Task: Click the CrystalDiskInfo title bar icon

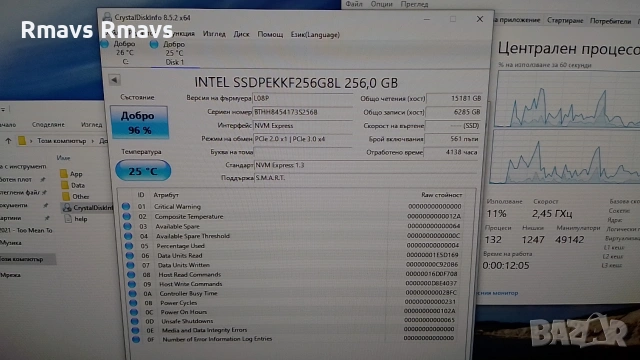Action: click(x=107, y=17)
